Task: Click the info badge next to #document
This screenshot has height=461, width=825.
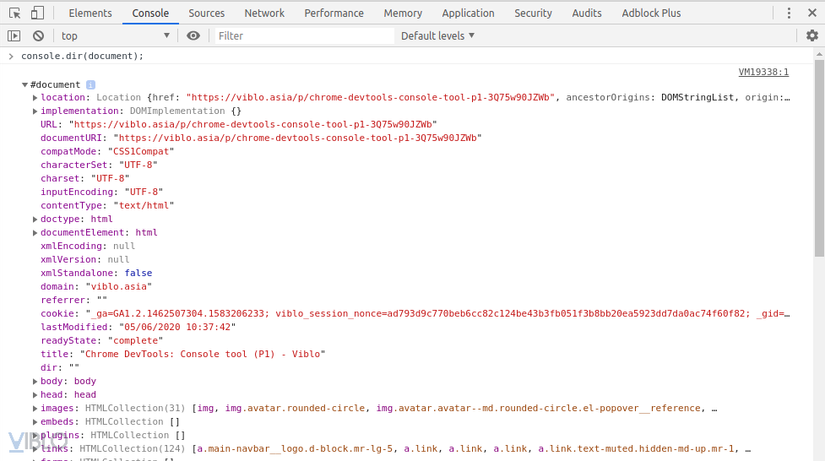Action: [90, 85]
